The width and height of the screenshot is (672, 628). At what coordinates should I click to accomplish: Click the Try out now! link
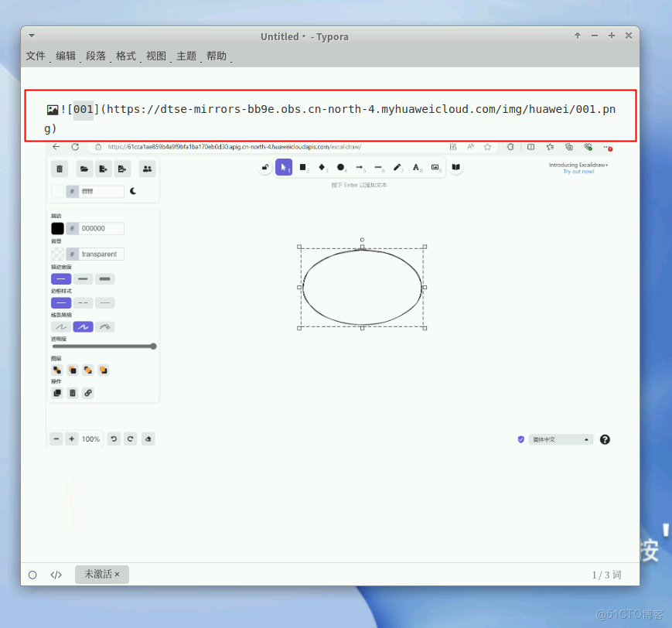578,172
